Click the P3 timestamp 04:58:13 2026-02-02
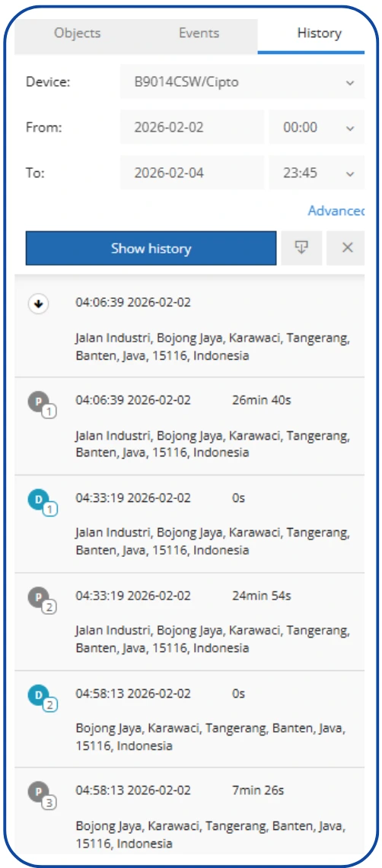Screen dimensions: 382x868 tap(133, 790)
